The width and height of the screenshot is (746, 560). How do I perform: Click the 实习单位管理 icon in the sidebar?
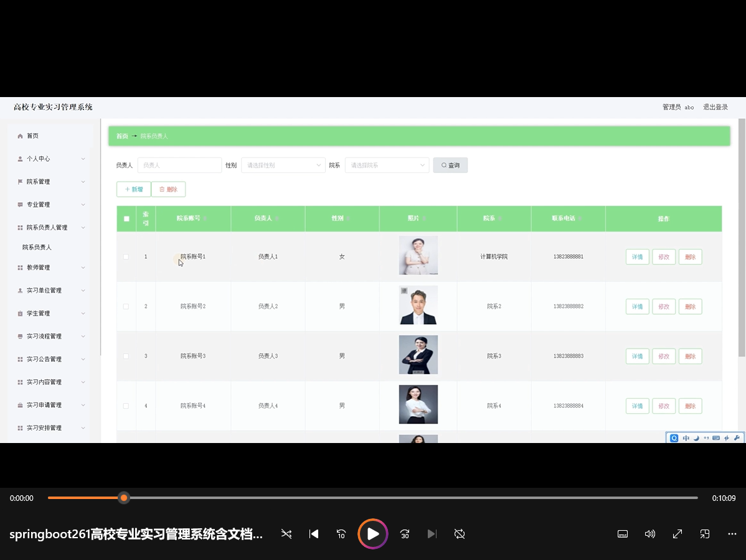19,290
